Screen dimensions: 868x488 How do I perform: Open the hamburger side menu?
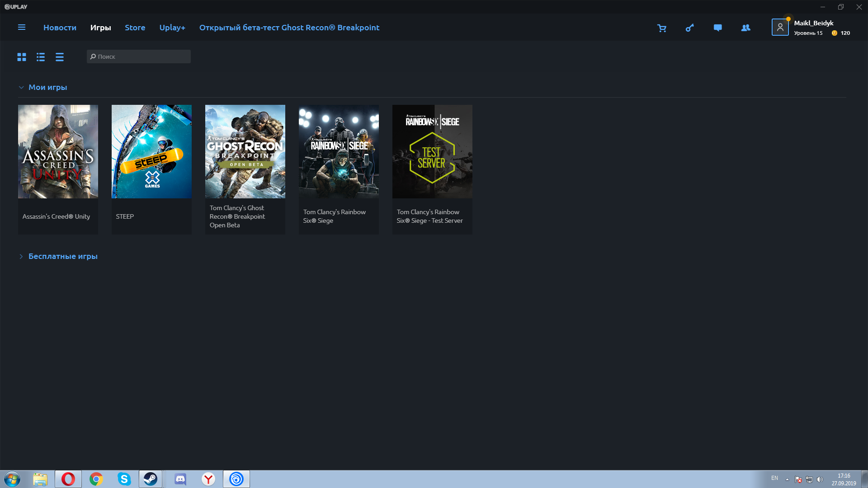[21, 28]
